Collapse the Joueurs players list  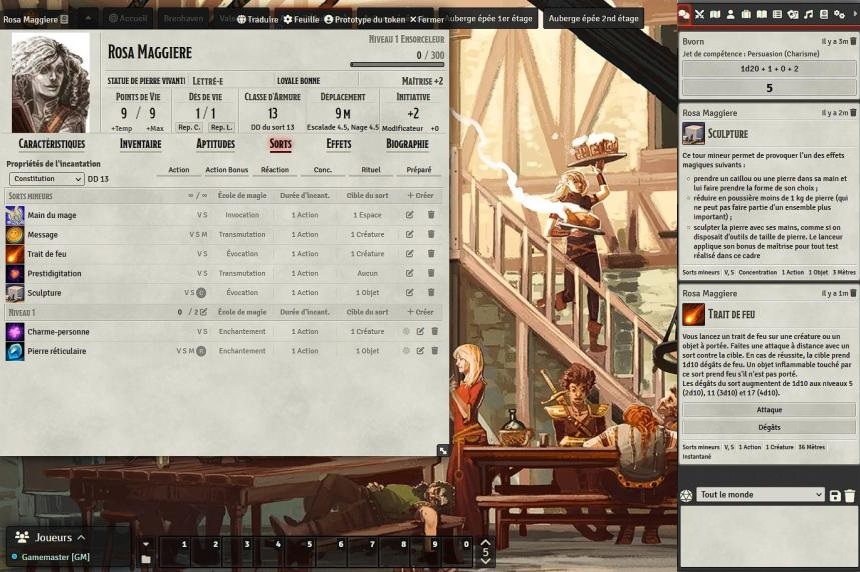(x=80, y=538)
